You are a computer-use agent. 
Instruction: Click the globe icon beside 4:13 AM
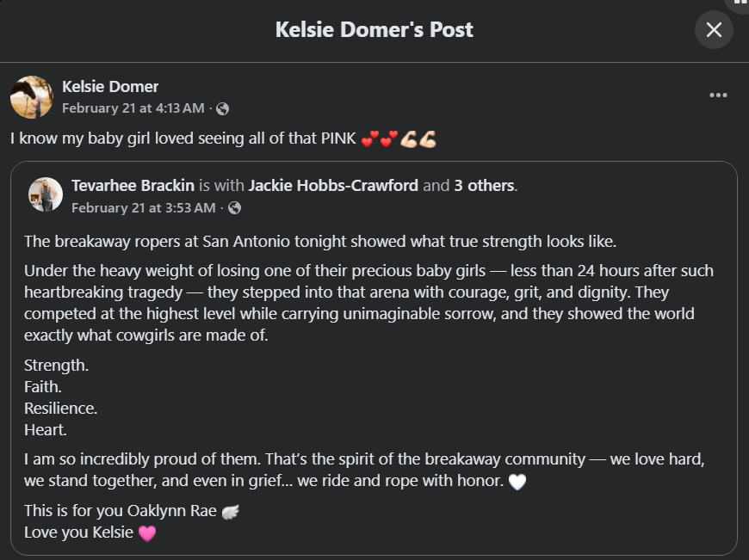click(223, 108)
